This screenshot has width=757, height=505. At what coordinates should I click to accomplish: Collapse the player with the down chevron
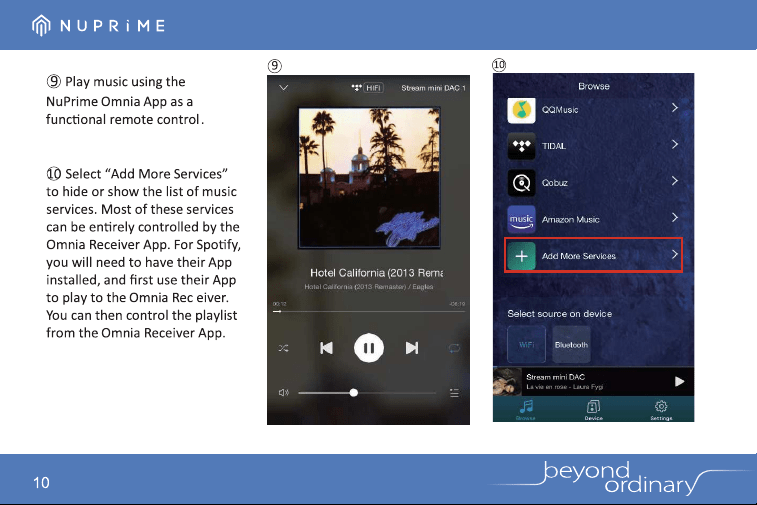pyautogui.click(x=283, y=88)
